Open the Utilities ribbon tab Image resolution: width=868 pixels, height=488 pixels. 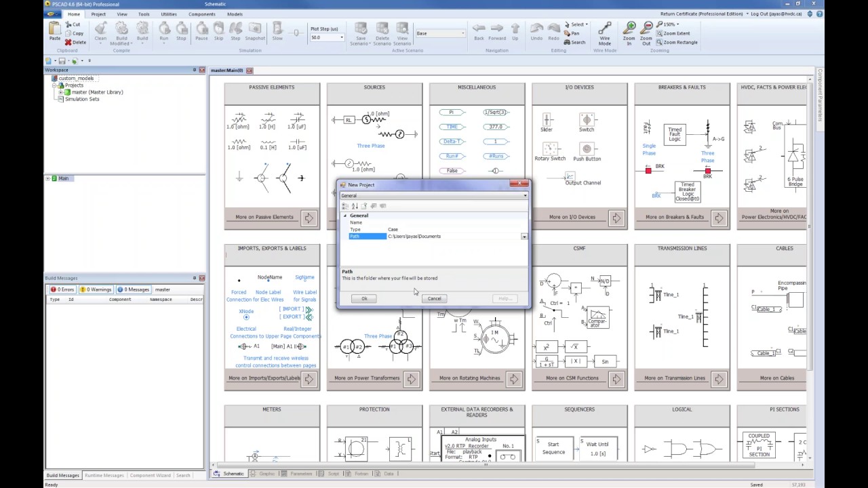[x=169, y=14]
